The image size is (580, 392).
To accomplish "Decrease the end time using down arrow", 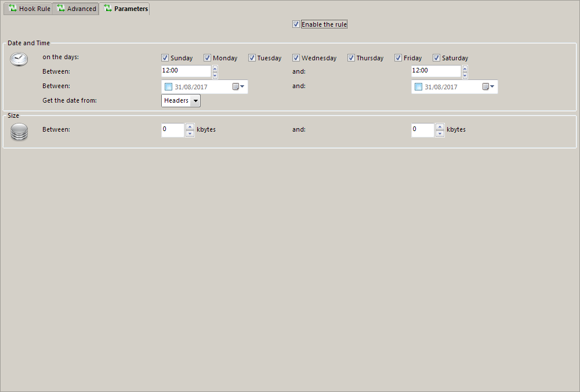I will [x=465, y=75].
